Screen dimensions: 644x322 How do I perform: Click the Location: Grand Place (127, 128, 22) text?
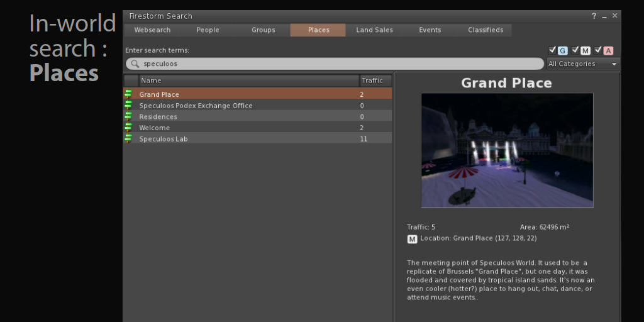pos(479,238)
